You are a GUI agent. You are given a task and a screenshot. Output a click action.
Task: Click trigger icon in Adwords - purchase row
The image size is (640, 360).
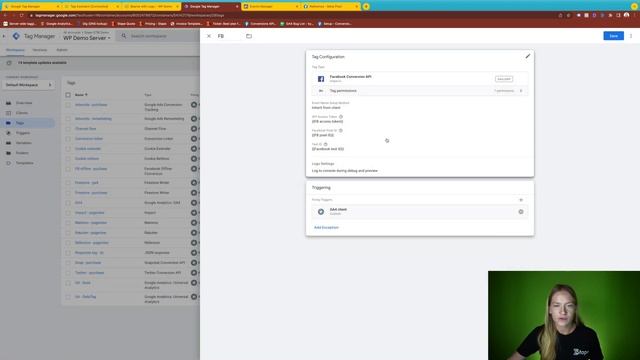[194, 105]
